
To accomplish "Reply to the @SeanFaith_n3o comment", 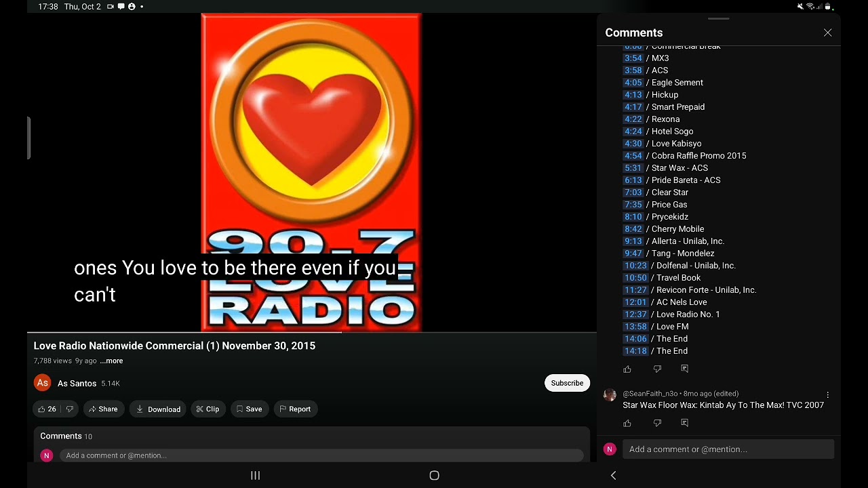I will (684, 423).
